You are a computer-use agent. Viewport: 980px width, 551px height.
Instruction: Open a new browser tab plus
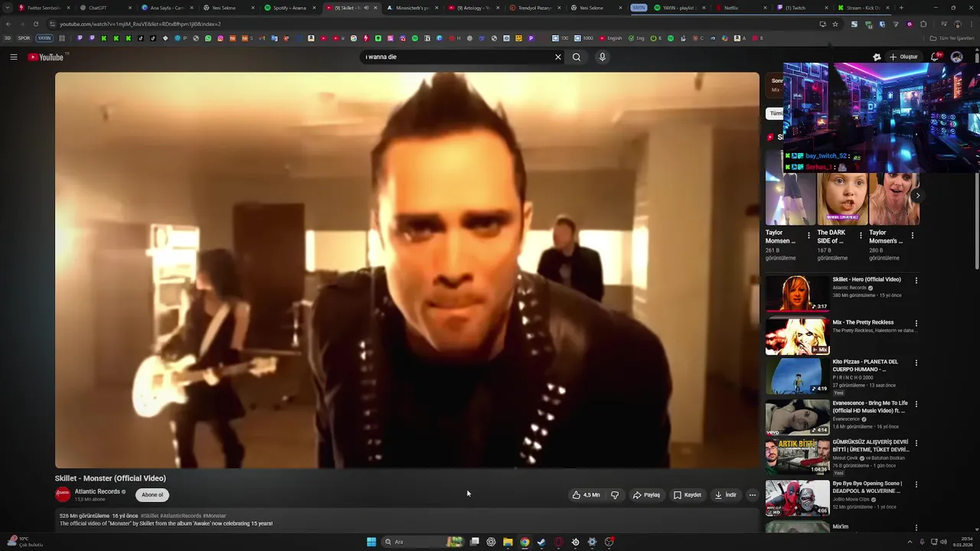[x=901, y=8]
